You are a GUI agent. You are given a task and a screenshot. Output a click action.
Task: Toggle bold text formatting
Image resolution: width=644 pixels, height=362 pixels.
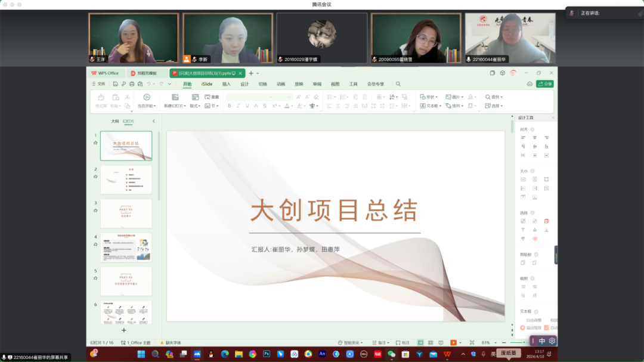point(230,106)
